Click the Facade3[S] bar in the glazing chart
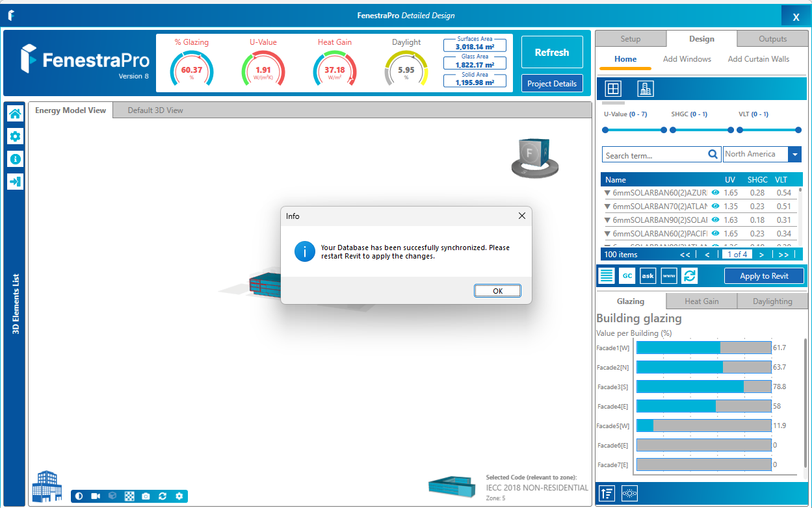 (704, 387)
